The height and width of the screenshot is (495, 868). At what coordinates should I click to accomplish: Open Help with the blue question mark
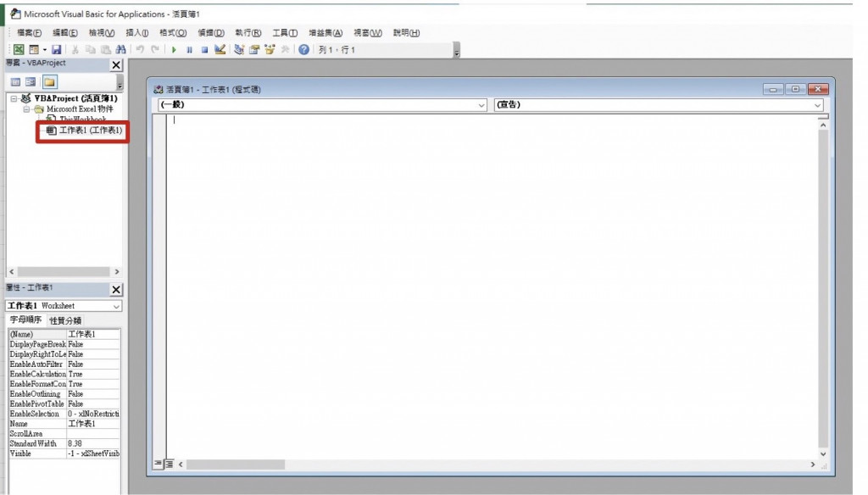coord(304,50)
